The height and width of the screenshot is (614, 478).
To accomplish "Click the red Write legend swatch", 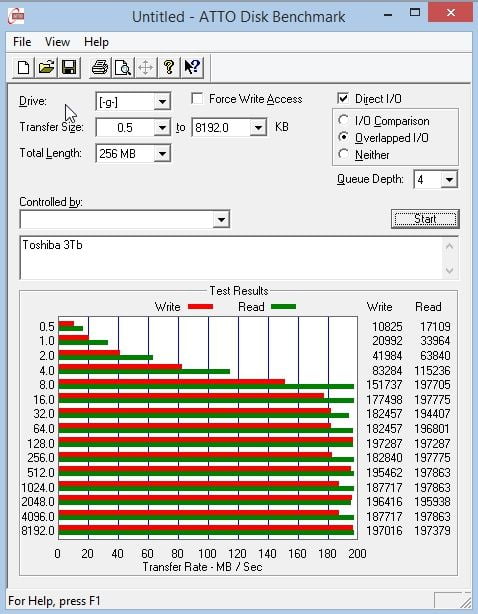I will (200, 307).
